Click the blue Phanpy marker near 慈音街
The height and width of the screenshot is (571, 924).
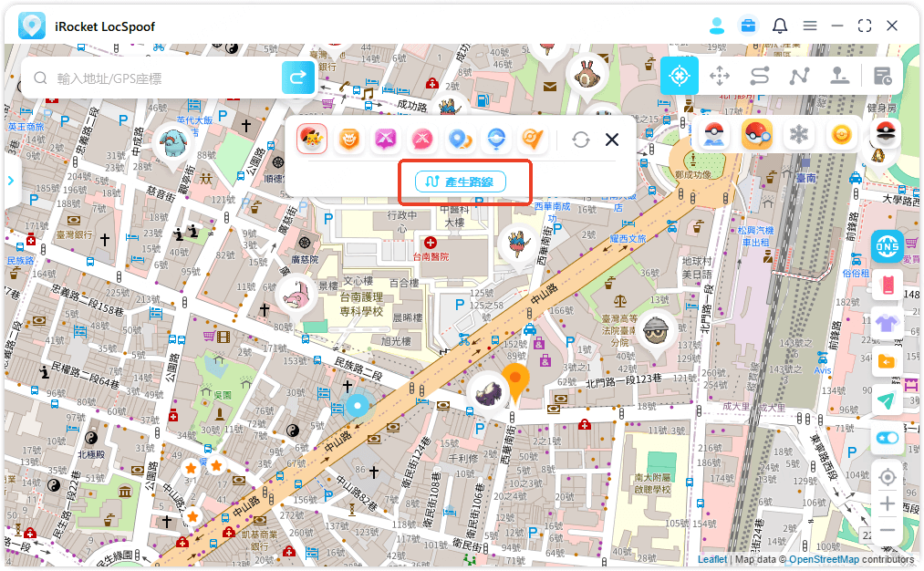[x=174, y=144]
